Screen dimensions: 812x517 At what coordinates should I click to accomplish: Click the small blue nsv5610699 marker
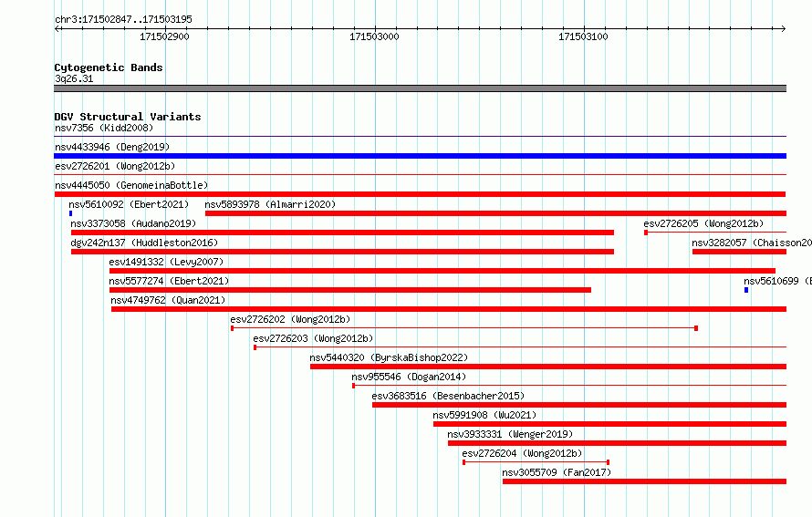pyautogui.click(x=746, y=290)
